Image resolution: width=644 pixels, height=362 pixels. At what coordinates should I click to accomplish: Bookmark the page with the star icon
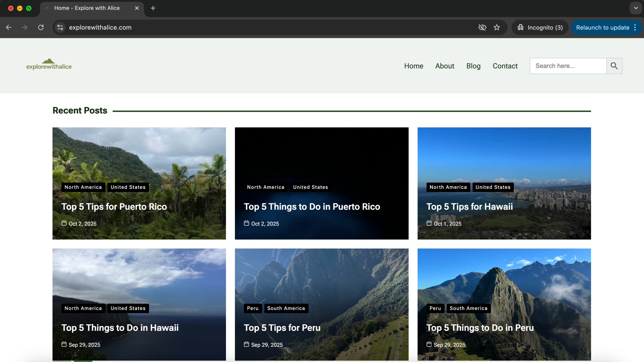click(497, 27)
